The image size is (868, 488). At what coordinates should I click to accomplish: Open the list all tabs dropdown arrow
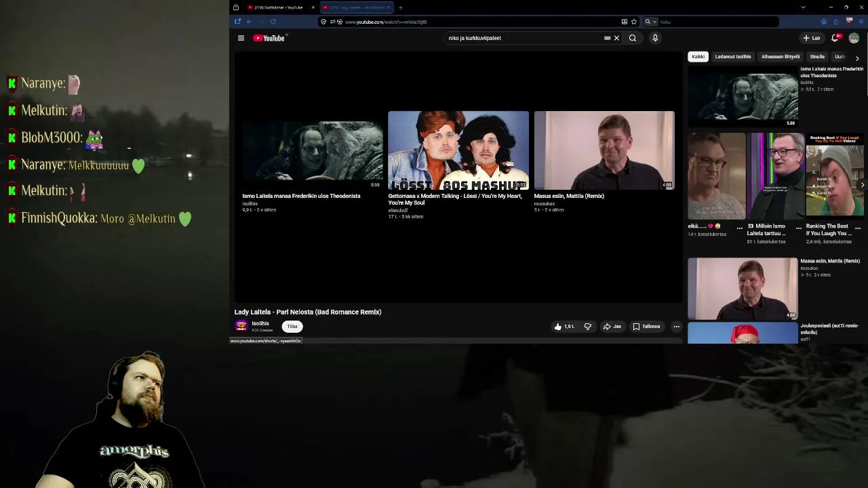point(804,7)
